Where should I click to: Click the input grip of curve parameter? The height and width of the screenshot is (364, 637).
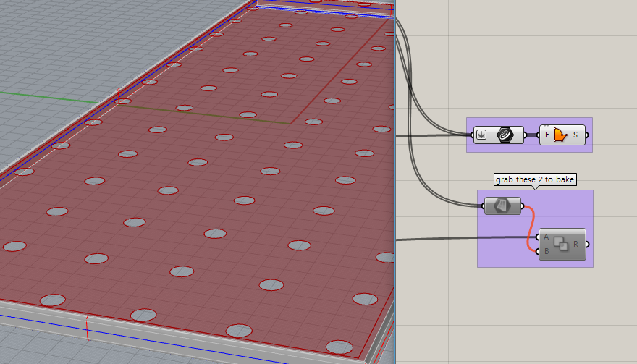tap(472, 135)
